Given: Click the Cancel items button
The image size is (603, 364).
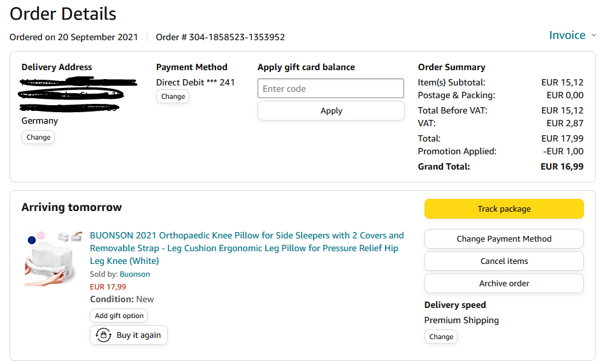Looking at the screenshot, I should (x=504, y=261).
